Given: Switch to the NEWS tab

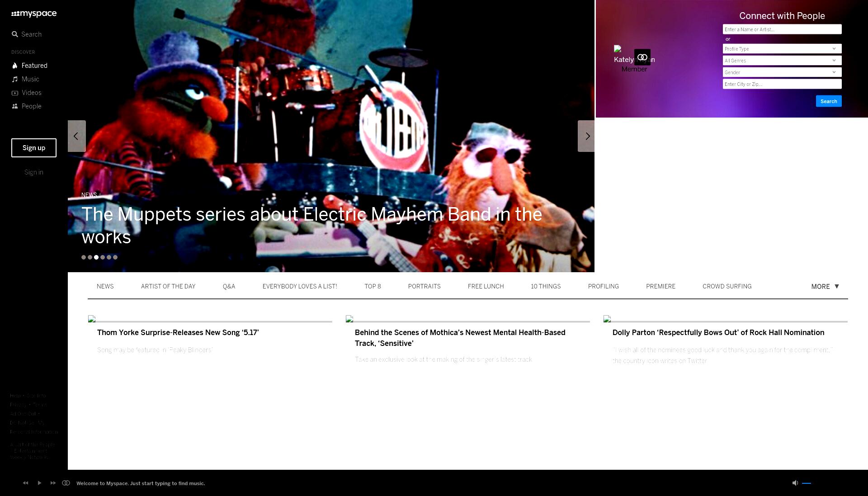Looking at the screenshot, I should 105,286.
